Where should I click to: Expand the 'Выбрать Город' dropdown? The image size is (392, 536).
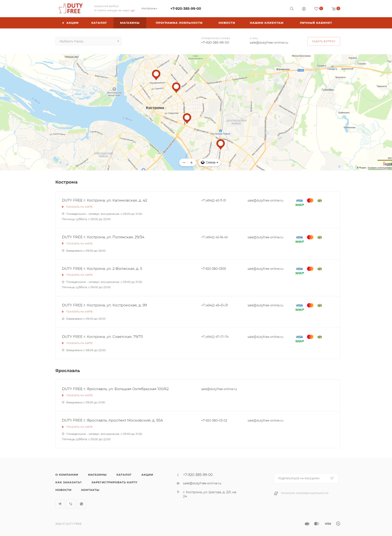[89, 41]
